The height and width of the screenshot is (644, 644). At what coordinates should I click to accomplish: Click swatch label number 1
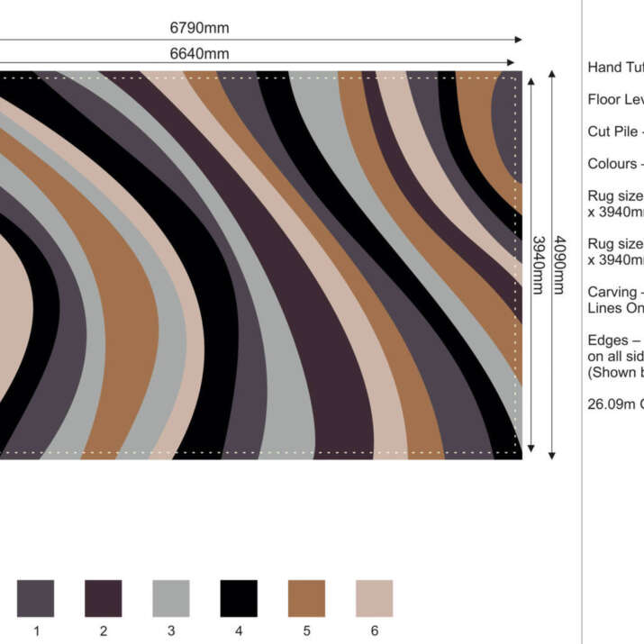point(37,630)
